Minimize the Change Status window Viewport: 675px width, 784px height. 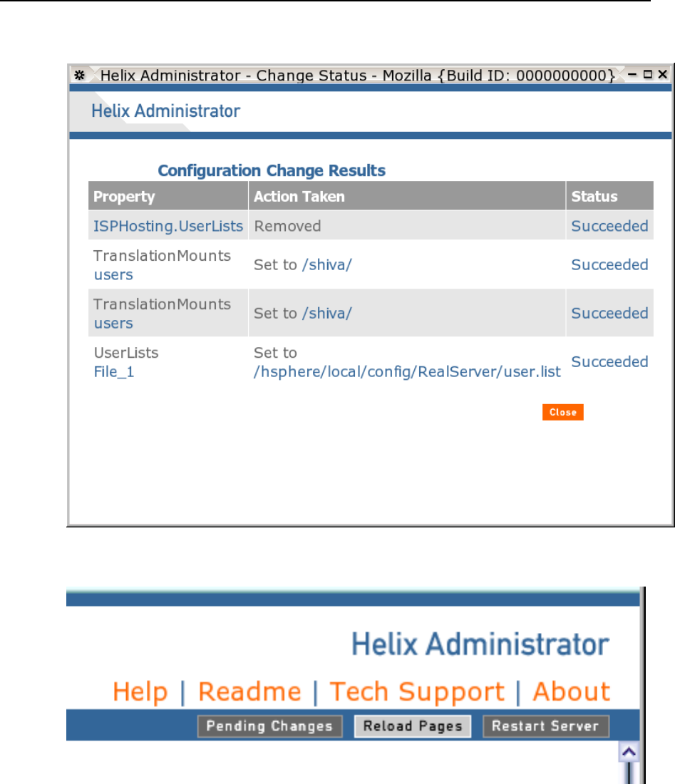[632, 75]
